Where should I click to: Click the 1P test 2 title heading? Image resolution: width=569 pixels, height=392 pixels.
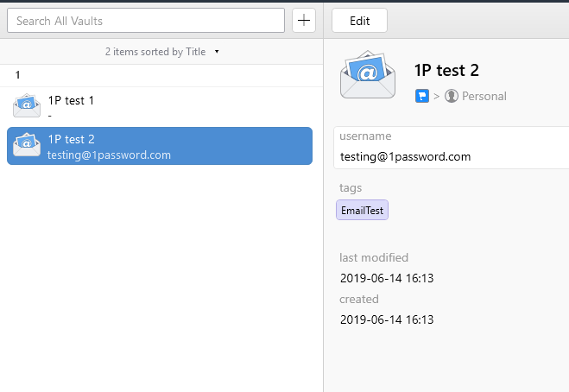coord(446,70)
